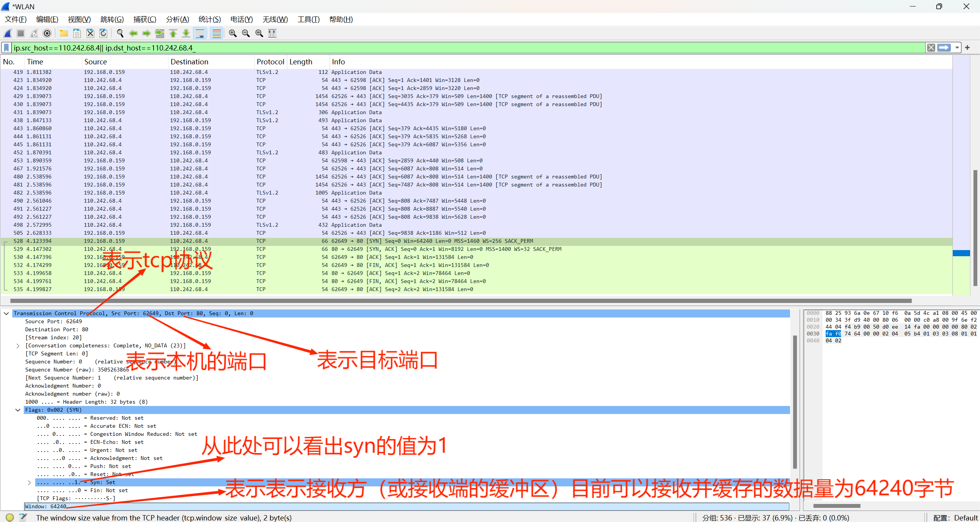The image size is (980, 522).
Task: Save this capture file
Action: [x=77, y=33]
